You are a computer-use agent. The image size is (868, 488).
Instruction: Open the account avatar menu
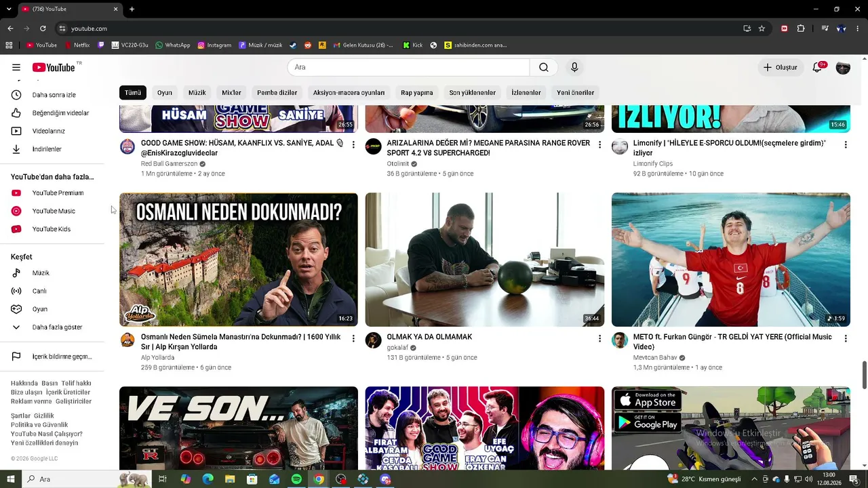tap(843, 67)
